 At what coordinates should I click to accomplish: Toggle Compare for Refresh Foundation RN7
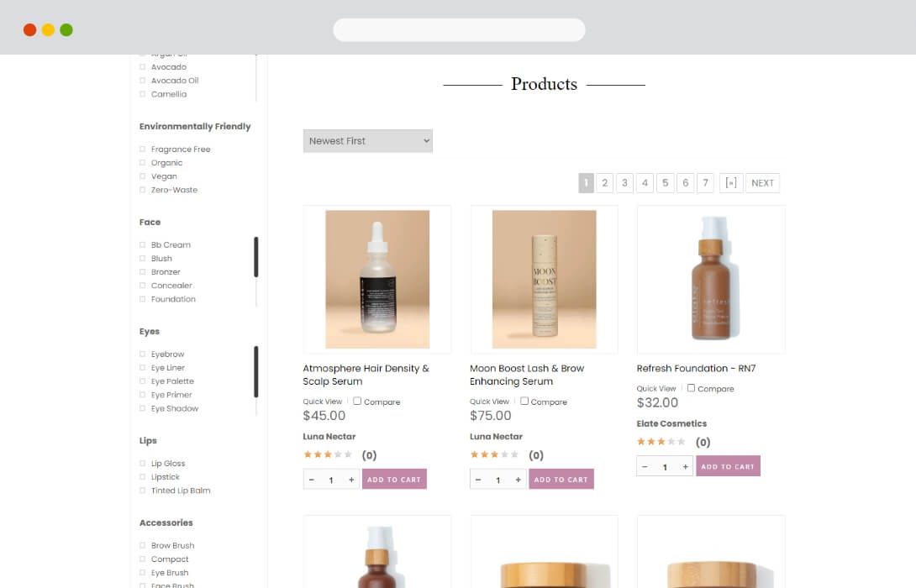point(691,388)
